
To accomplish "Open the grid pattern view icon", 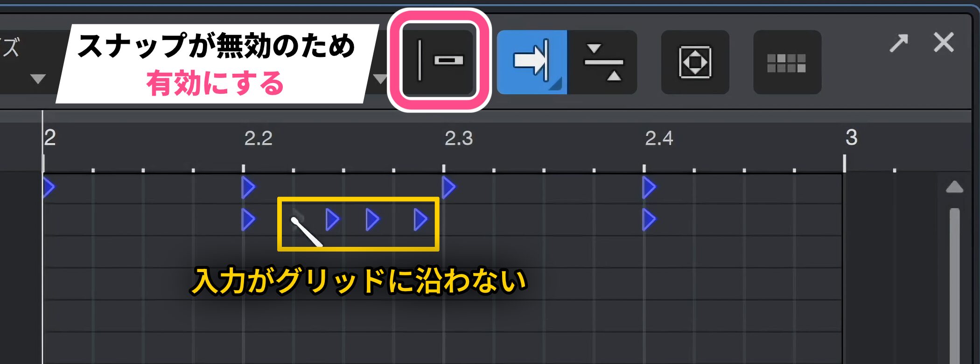I will click(787, 62).
